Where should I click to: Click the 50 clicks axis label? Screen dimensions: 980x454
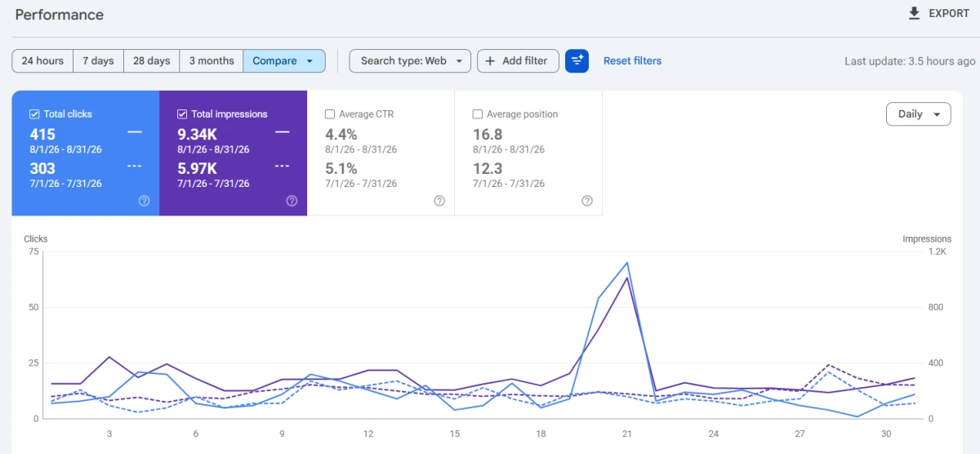33,308
